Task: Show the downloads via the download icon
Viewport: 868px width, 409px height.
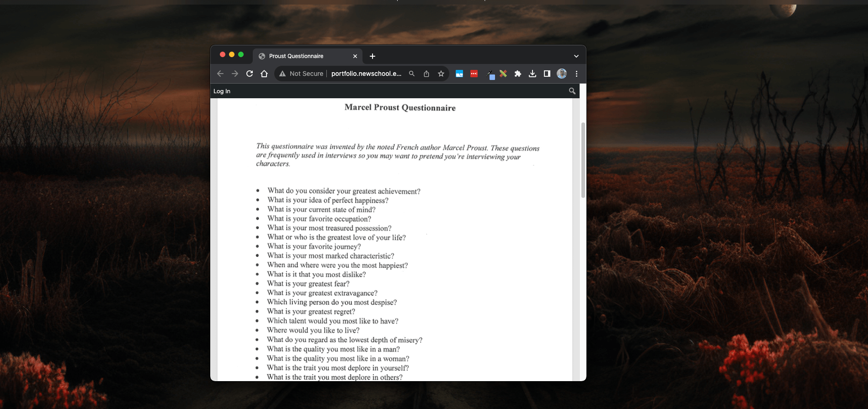Action: coord(533,74)
